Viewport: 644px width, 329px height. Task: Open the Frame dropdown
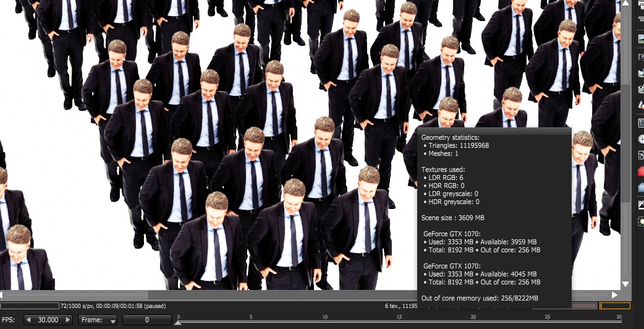coord(98,320)
